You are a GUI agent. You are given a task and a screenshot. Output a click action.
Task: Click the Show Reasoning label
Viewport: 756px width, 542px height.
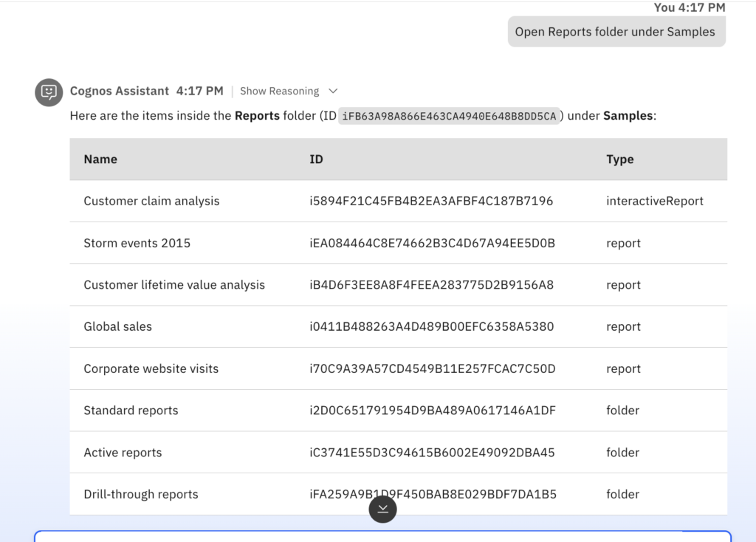(x=279, y=91)
